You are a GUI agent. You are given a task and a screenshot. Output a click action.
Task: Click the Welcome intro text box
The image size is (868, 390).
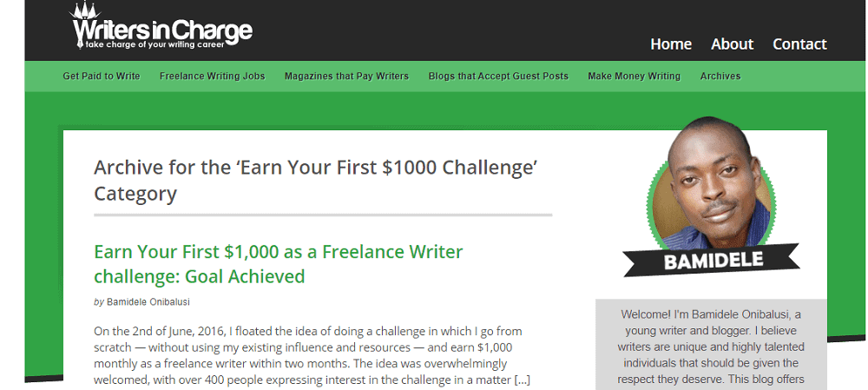(711, 346)
